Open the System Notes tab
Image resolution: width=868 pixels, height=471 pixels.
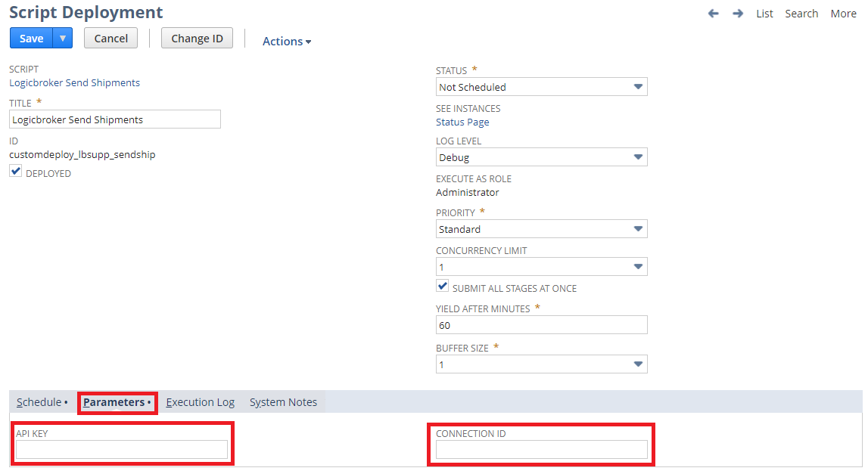tap(283, 402)
